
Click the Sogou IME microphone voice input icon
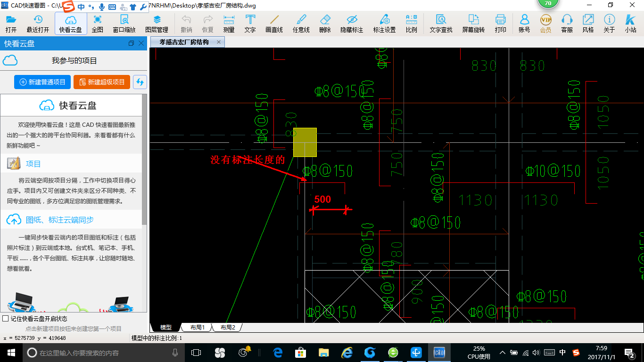tap(102, 7)
